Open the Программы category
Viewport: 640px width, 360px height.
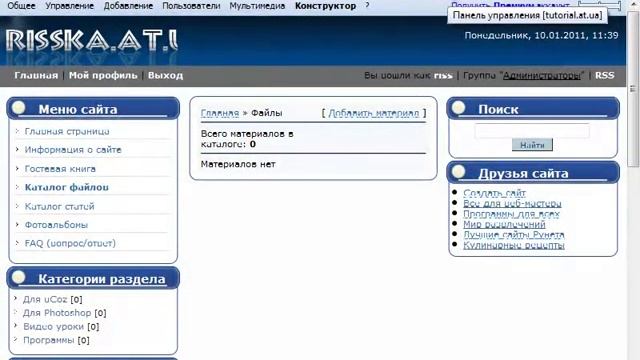49,340
